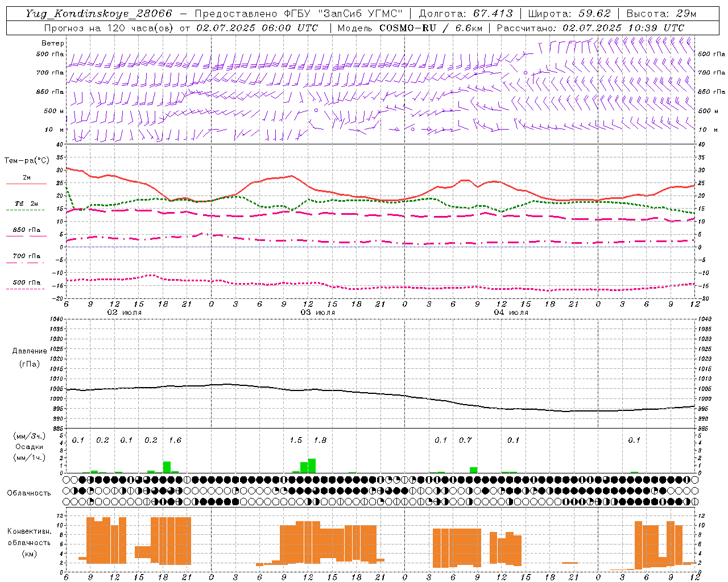728x582 pixels.
Task: Click the (мм/3ч.) precipitation unit label
Action: (x=30, y=436)
